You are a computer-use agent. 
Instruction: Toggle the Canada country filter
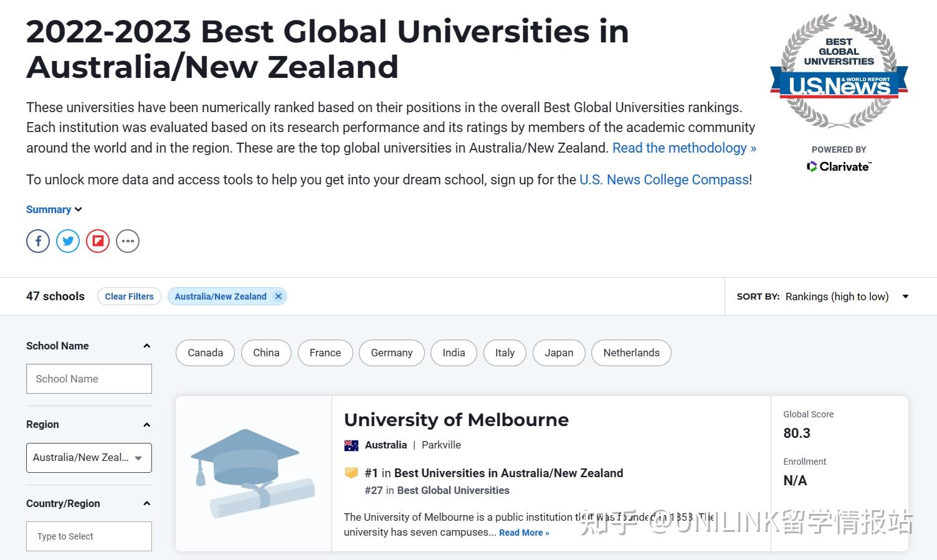[x=205, y=353]
